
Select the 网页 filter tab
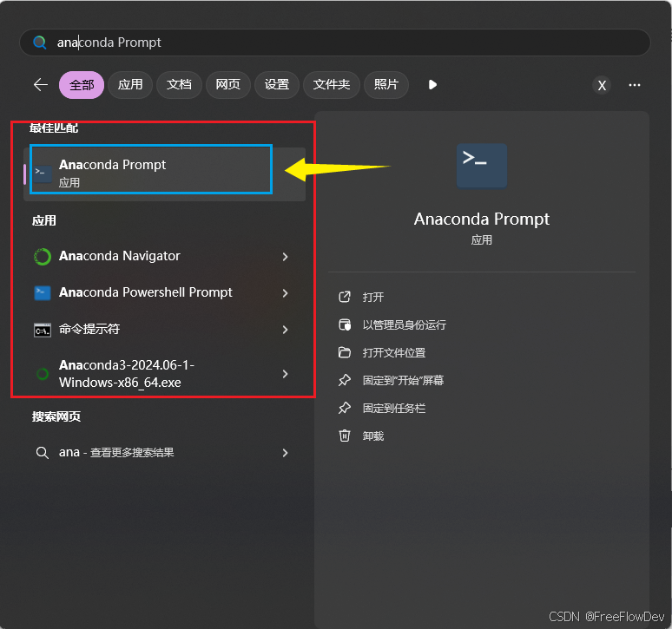coord(228,85)
